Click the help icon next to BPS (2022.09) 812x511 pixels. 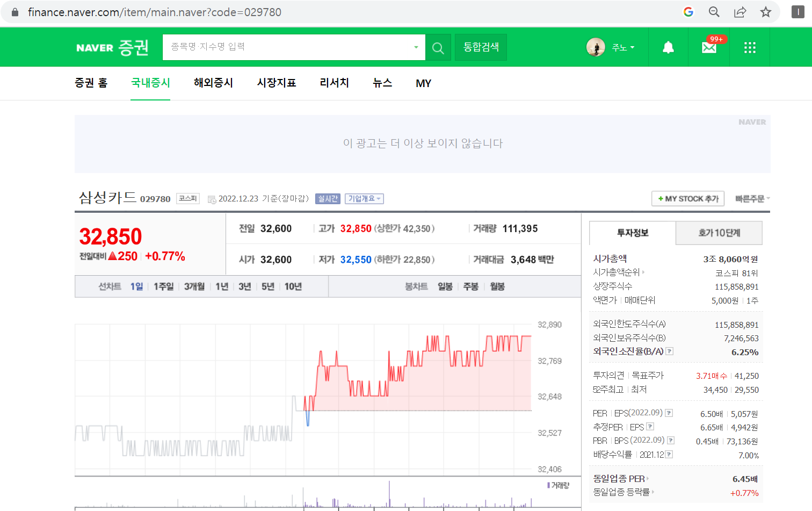(670, 441)
